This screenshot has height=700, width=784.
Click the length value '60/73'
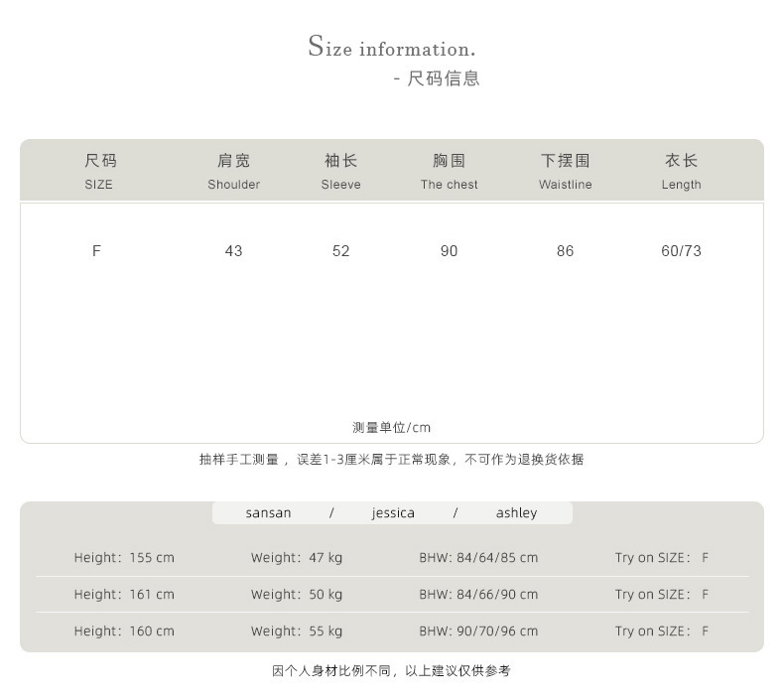(x=681, y=250)
